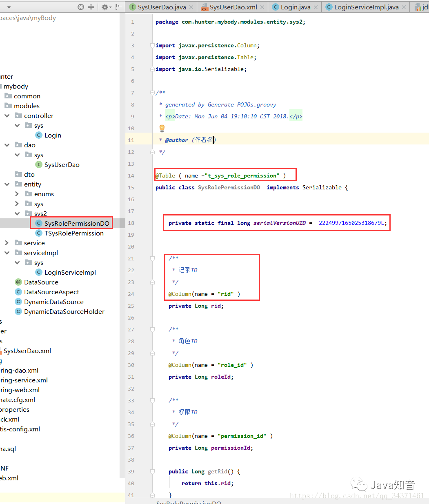Image resolution: width=429 pixels, height=504 pixels.
Task: Collapse the sys folder under serviceImpl
Action: pos(17,263)
